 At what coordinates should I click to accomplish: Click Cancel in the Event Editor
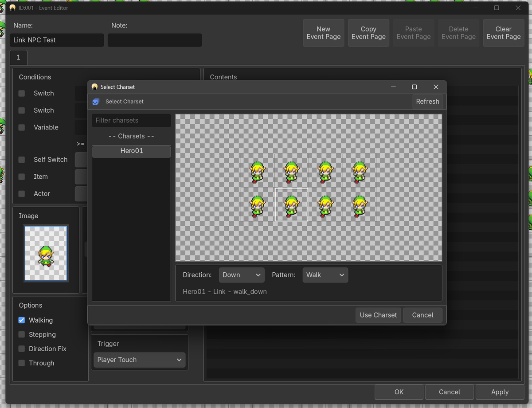450,392
